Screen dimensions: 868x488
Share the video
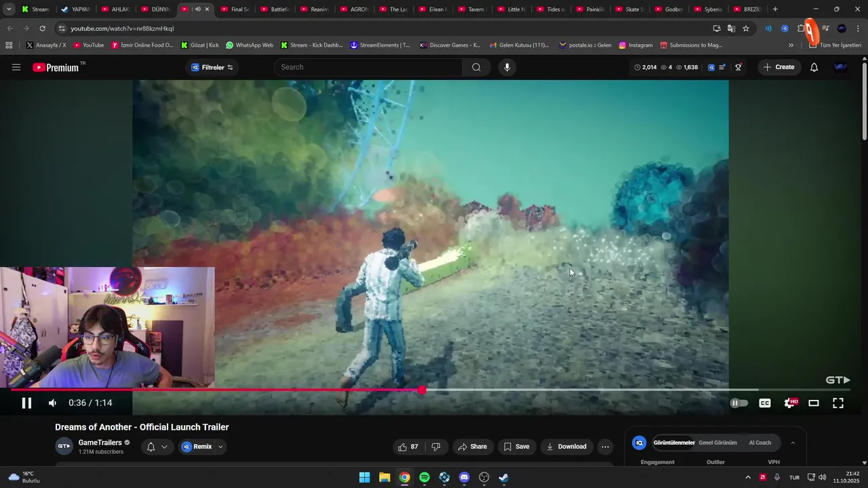coord(472,447)
